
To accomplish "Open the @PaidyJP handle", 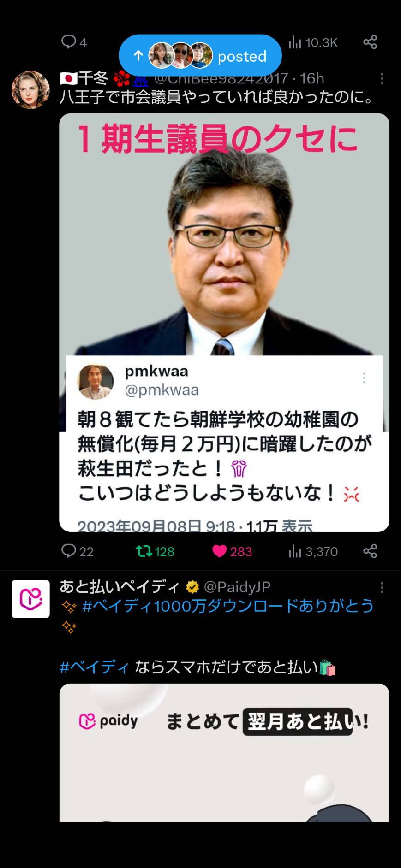I will click(237, 587).
